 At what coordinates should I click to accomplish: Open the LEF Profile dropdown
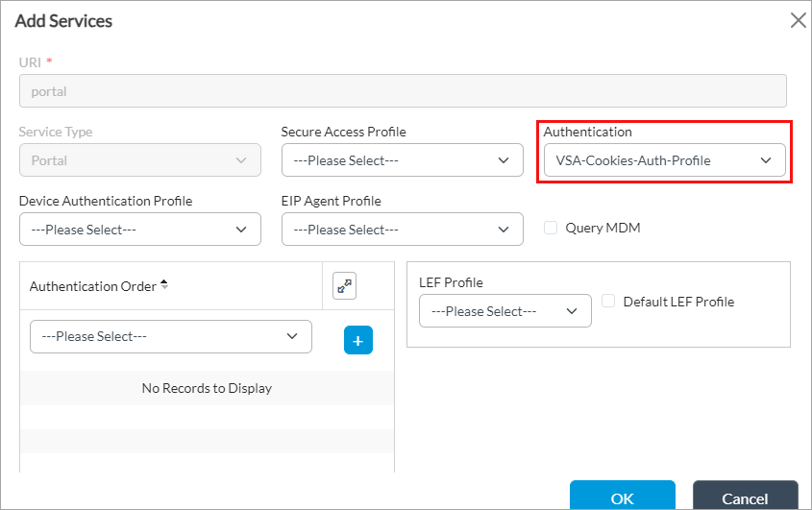click(x=504, y=310)
